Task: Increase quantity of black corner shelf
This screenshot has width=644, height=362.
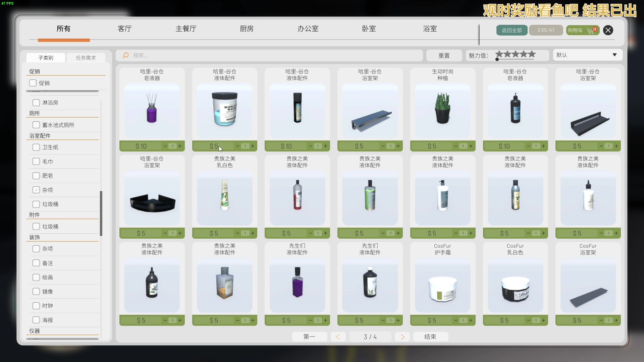Action: pos(180,233)
